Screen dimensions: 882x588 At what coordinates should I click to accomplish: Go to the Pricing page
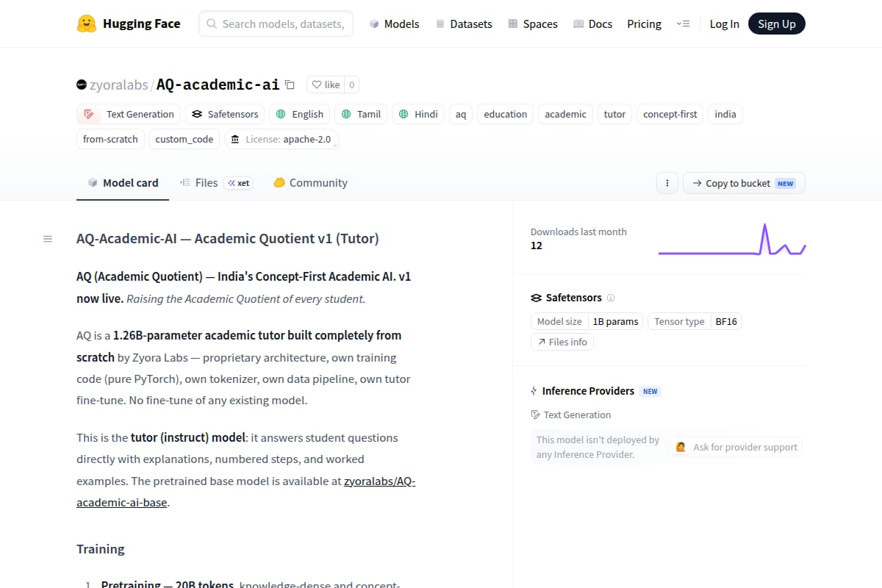click(x=645, y=24)
